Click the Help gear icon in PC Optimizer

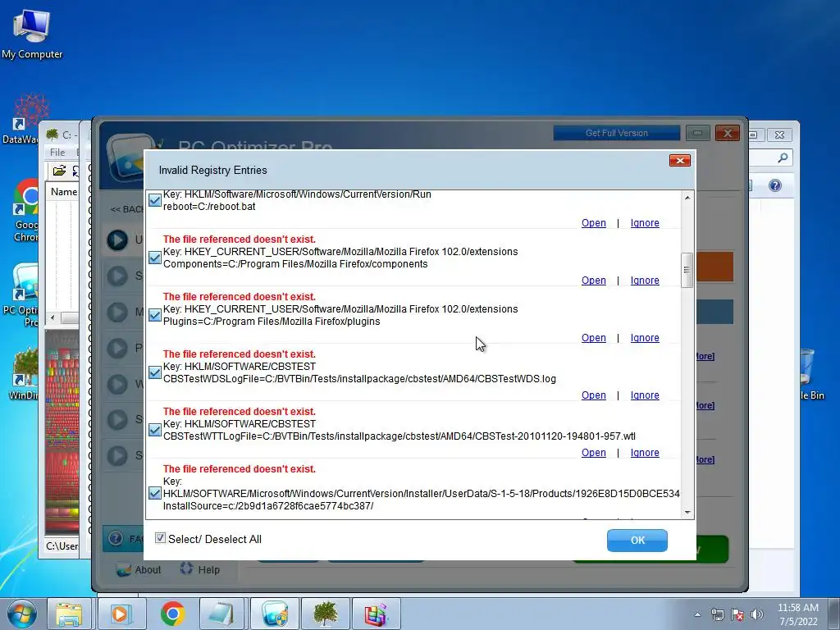click(186, 568)
